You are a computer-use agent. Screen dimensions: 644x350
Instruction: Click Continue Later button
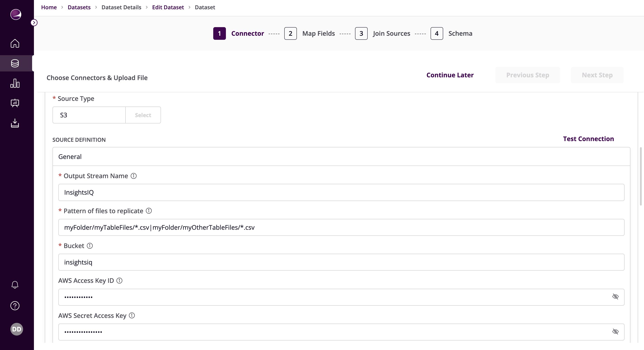[450, 75]
